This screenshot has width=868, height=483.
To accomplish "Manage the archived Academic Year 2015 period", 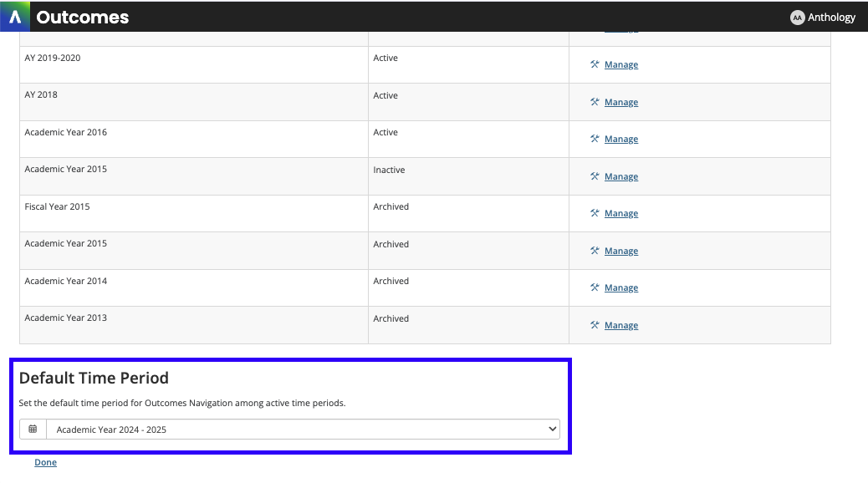I will (x=620, y=252).
